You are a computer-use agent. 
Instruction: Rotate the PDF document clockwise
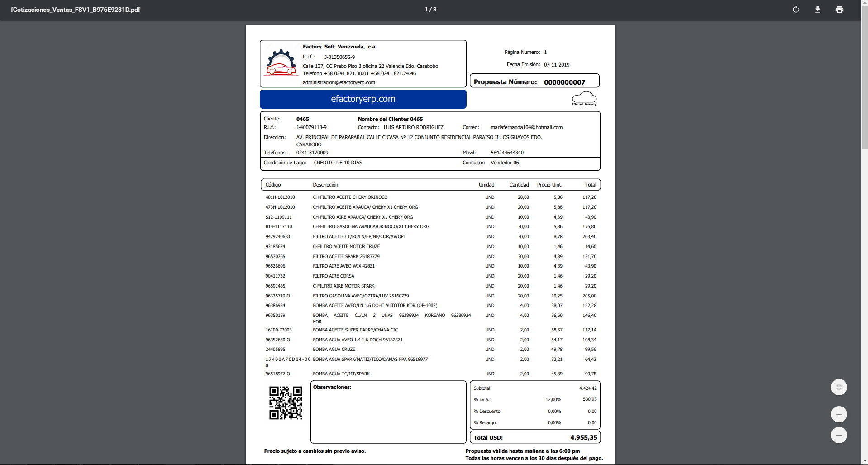[x=796, y=10]
